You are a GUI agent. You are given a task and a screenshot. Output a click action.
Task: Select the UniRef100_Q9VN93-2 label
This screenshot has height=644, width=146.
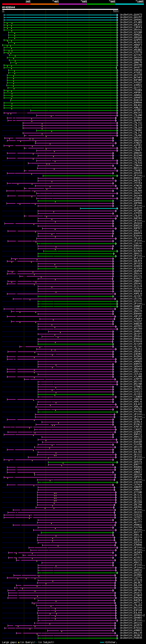point(132,615)
